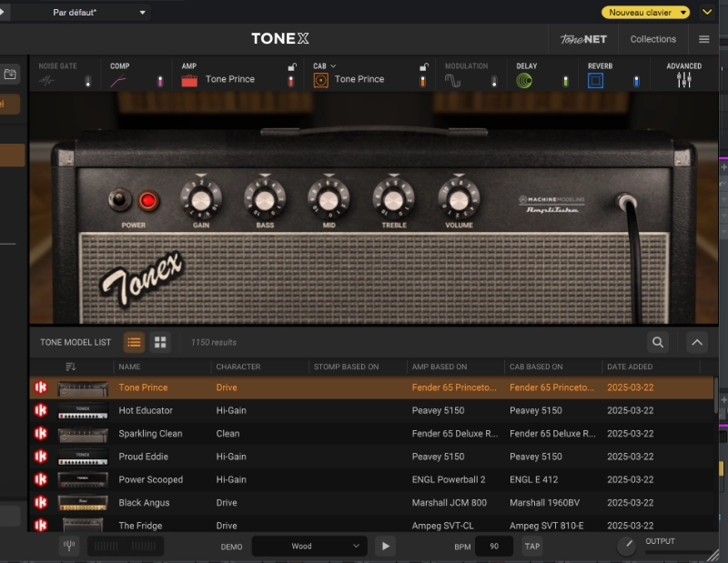Click the orange CAB speaker icon
The image size is (728, 563).
[x=320, y=80]
